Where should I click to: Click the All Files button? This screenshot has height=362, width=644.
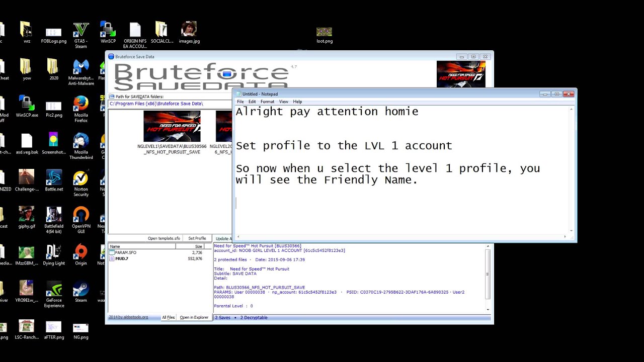tap(168, 317)
